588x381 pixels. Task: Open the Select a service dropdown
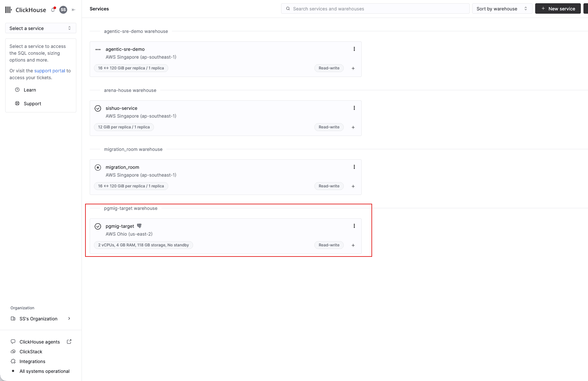41,28
